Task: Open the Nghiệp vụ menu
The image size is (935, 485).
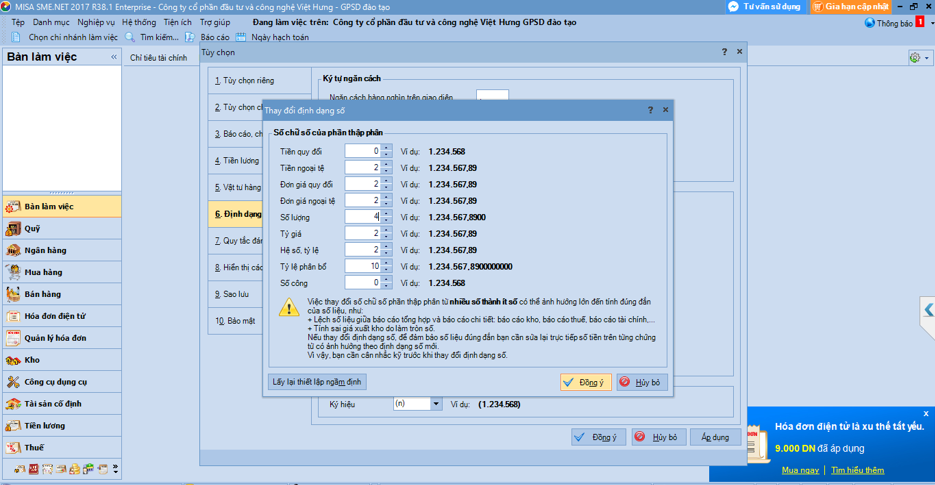Action: click(x=95, y=22)
